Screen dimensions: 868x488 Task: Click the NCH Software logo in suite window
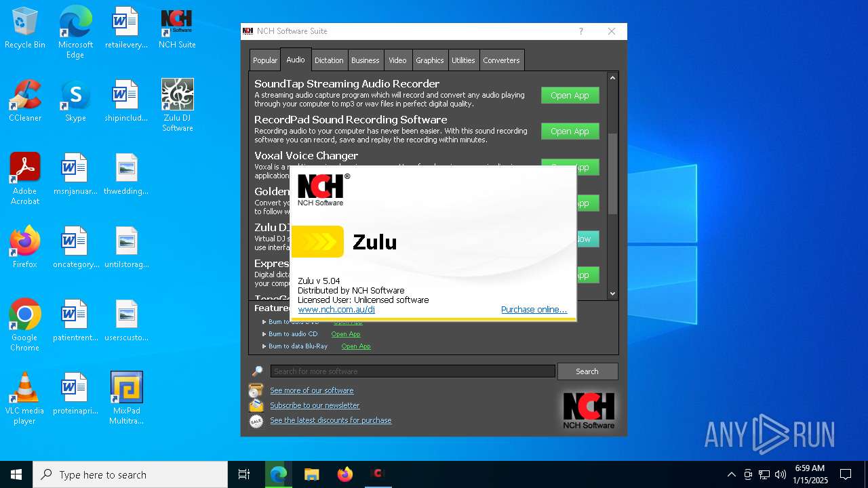pyautogui.click(x=589, y=410)
